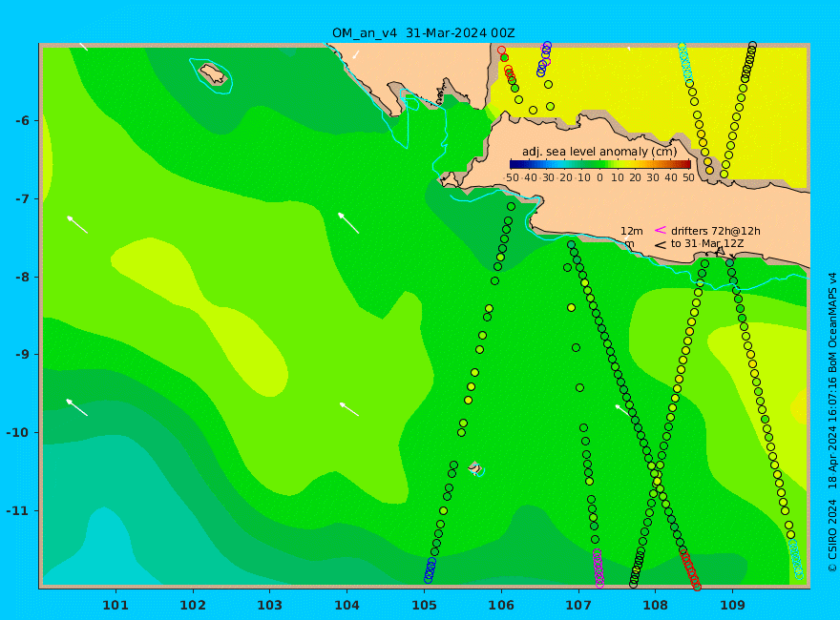Click the cyan-outlined island near 102°E
This screenshot has width=840, height=620.
[211, 75]
